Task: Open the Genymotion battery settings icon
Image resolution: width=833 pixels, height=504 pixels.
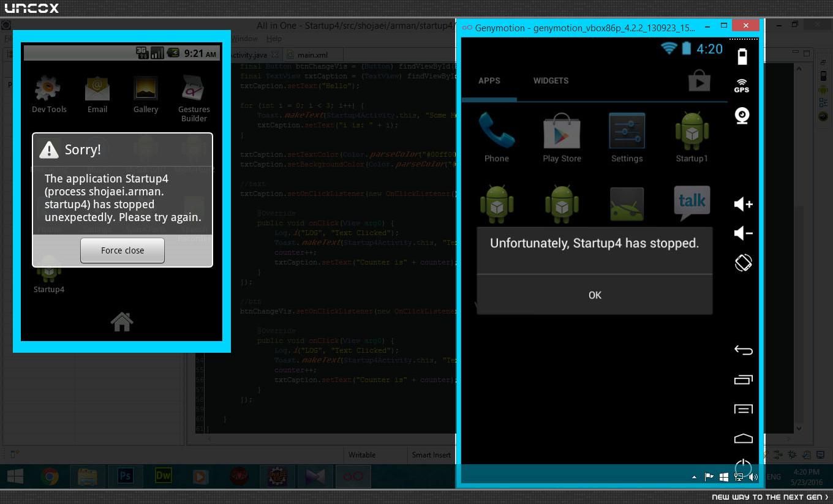Action: [742, 57]
